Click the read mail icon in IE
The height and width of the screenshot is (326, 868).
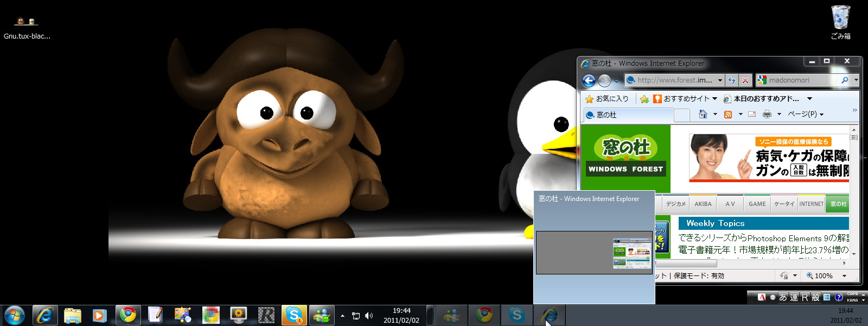(752, 114)
